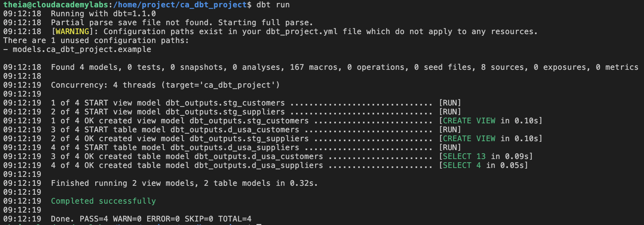
Task: Click CREATE VIEW status for stg_suppliers
Action: click(x=469, y=139)
